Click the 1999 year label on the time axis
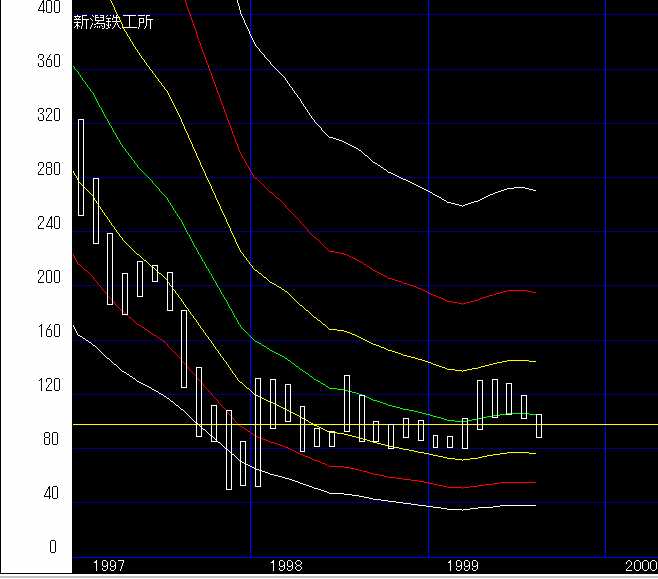The image size is (658, 579). click(463, 566)
